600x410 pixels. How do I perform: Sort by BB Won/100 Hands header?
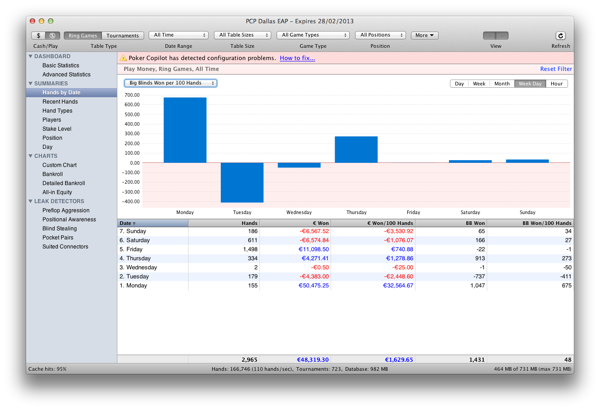(530, 223)
